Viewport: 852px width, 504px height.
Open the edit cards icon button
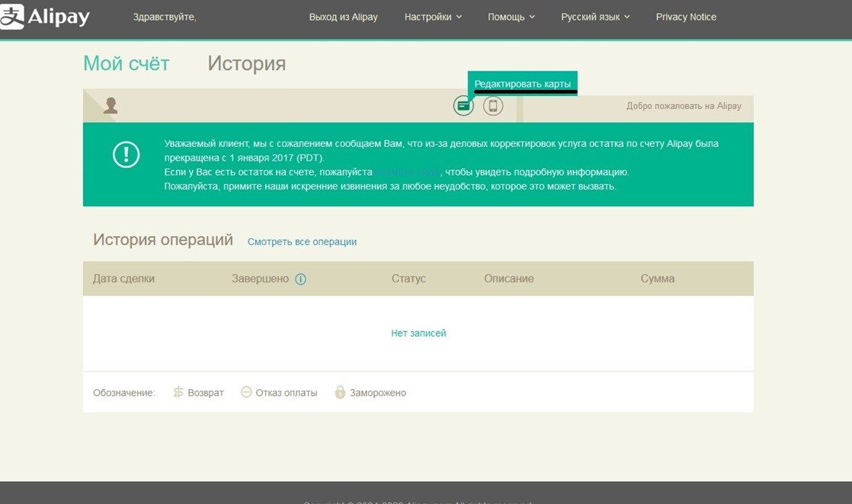click(463, 105)
